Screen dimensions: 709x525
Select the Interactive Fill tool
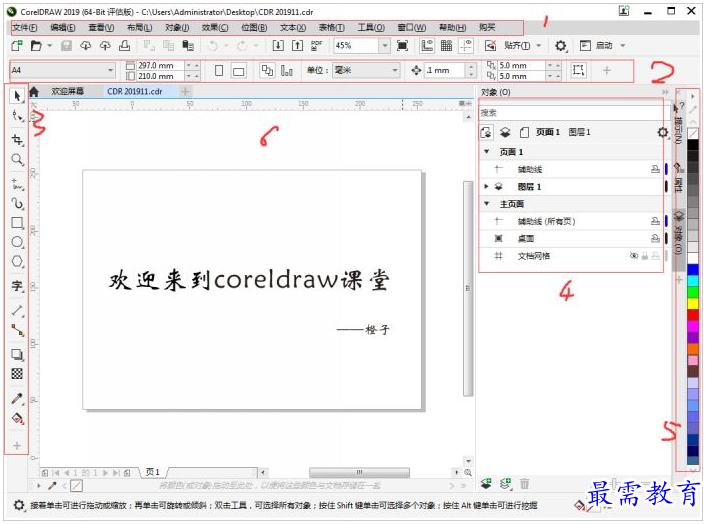tap(17, 418)
